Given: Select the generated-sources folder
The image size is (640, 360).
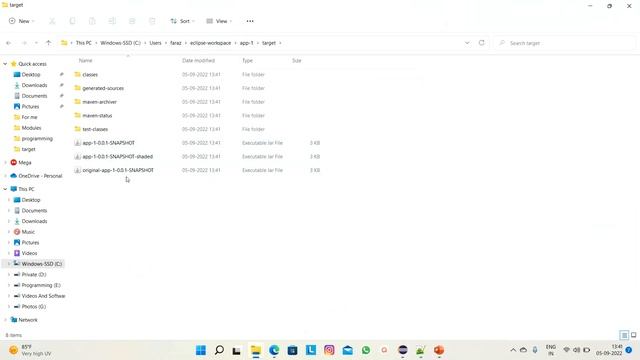Looking at the screenshot, I should tap(103, 88).
